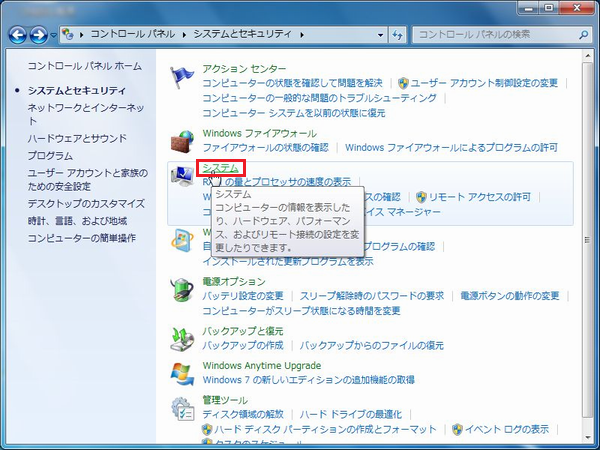Click the System computer monitor icon
600x450 pixels.
coord(182,176)
